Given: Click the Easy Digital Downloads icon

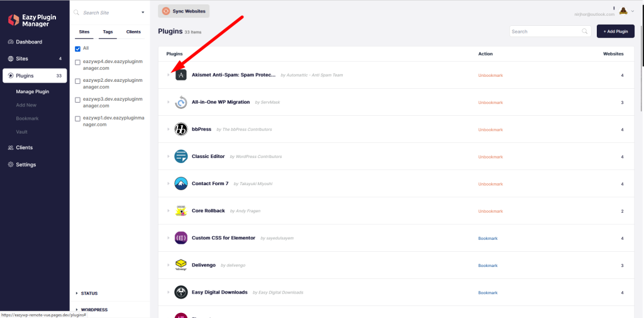Looking at the screenshot, I should 181,292.
